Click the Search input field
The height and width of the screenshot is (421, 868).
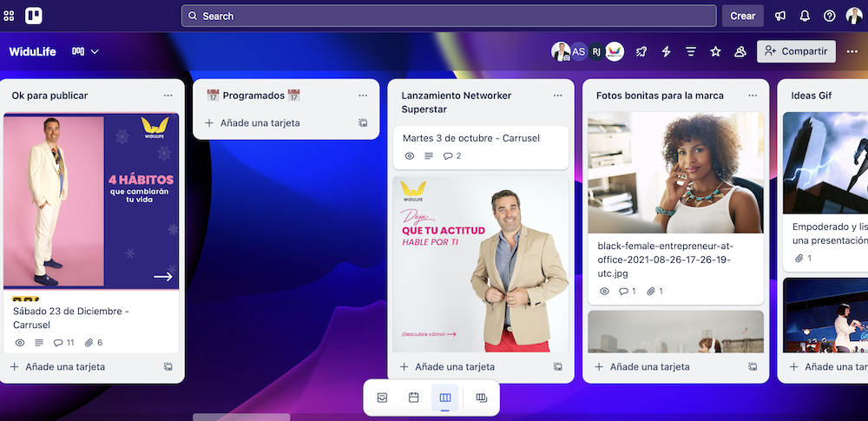click(449, 16)
